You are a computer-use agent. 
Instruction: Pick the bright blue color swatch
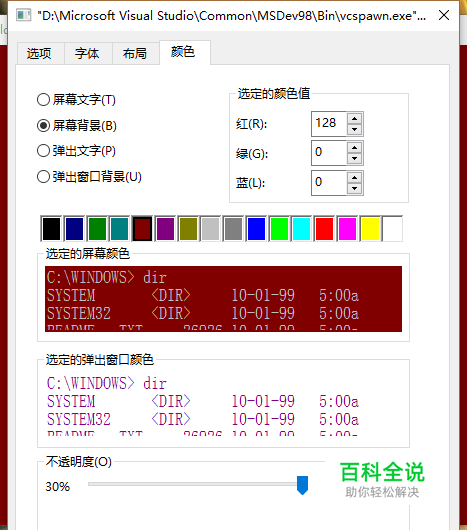[256, 229]
